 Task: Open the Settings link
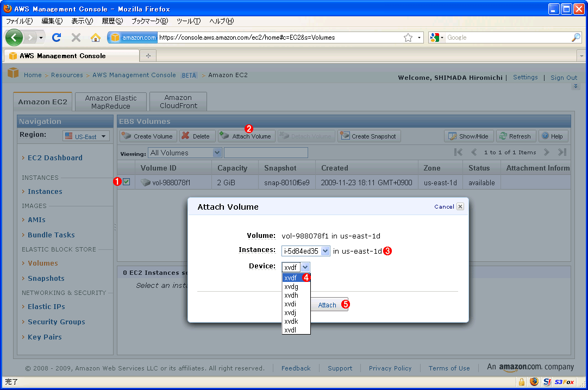coord(525,77)
